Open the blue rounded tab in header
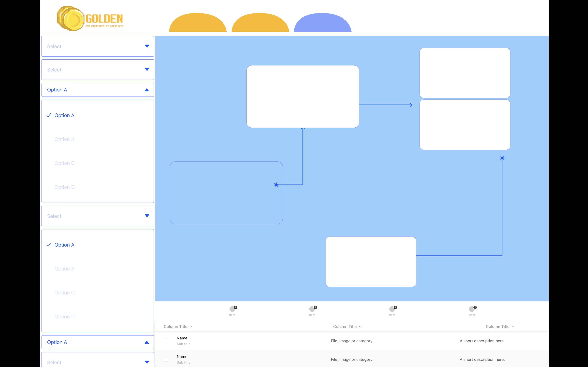 click(x=323, y=23)
